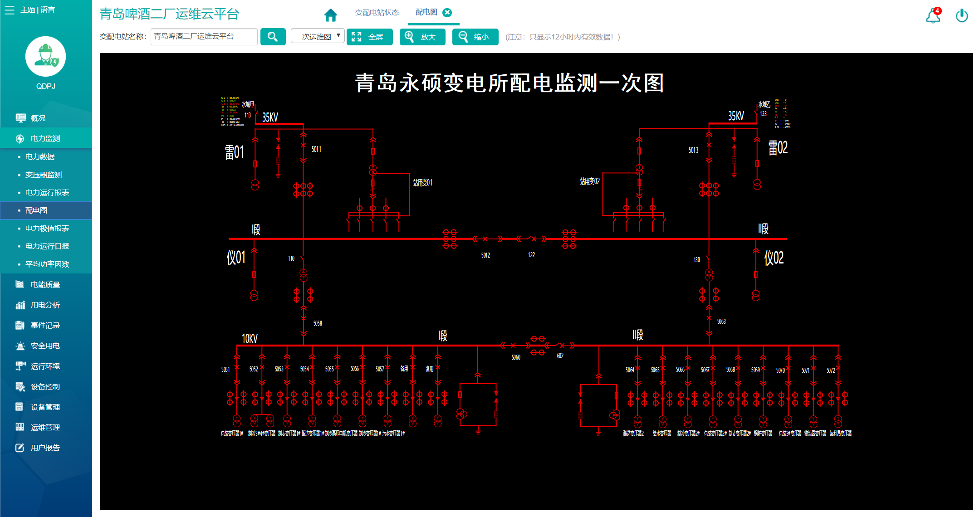
Task: Select 电力运行报表 submenu item
Action: pyautogui.click(x=47, y=192)
